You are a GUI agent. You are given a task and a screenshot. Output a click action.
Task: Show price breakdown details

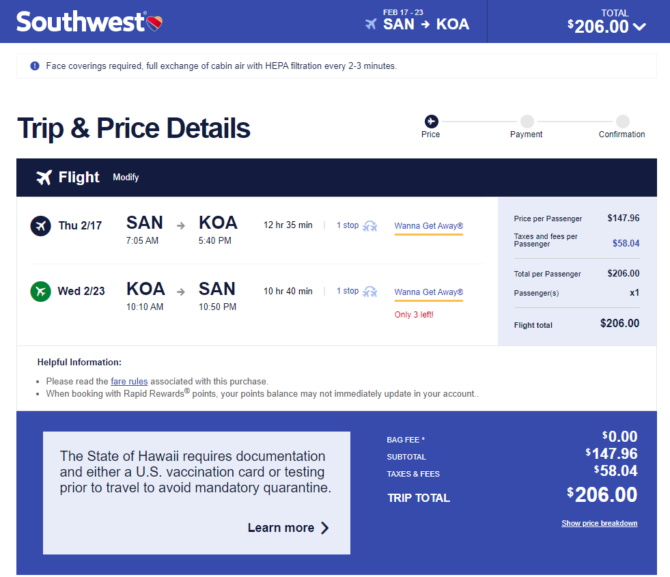[599, 523]
